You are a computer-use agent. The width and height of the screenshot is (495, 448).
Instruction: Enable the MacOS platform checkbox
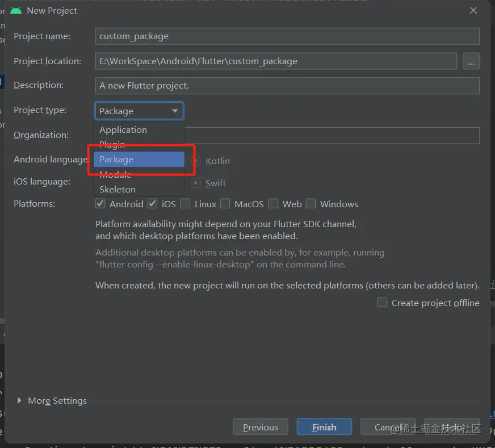click(x=225, y=204)
